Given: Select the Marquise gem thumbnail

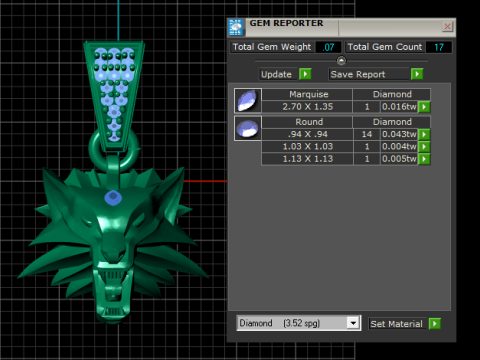Looking at the screenshot, I should (x=248, y=101).
